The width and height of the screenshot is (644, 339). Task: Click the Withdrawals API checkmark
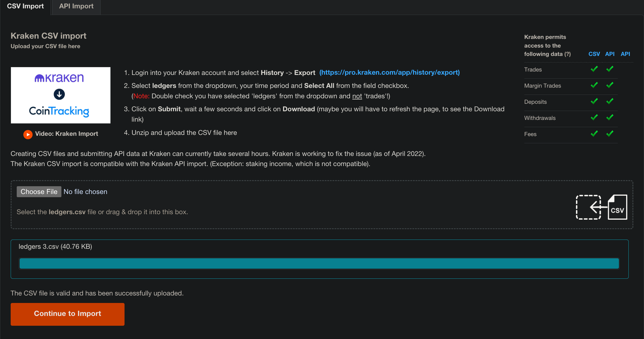tap(609, 118)
